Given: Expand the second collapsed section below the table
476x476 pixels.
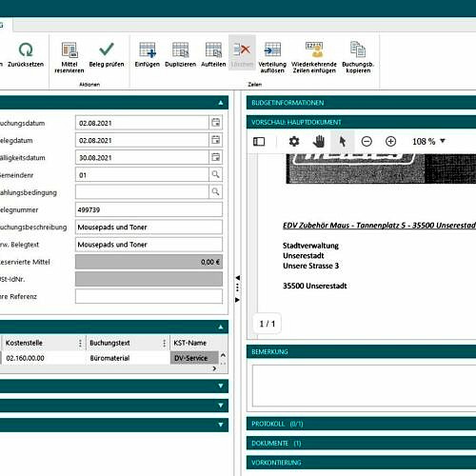Looking at the screenshot, I should coord(221,406).
